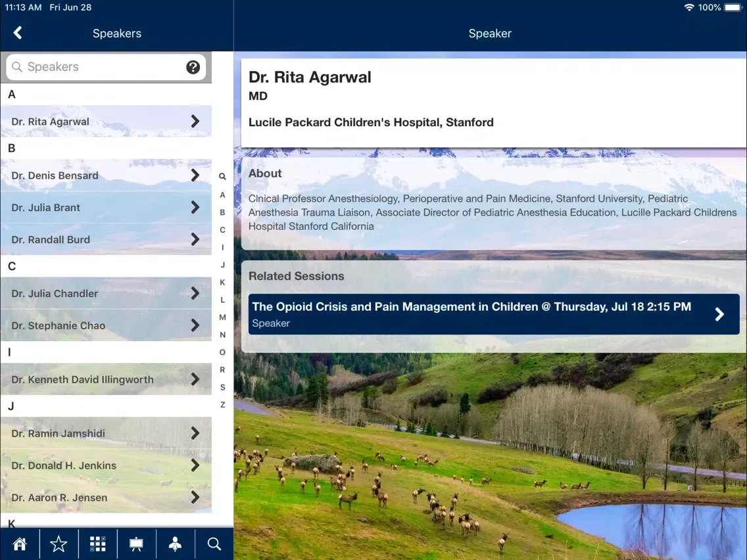Select Dr. Aaron R. Jensen
This screenshot has height=560, width=747.
pos(107,497)
